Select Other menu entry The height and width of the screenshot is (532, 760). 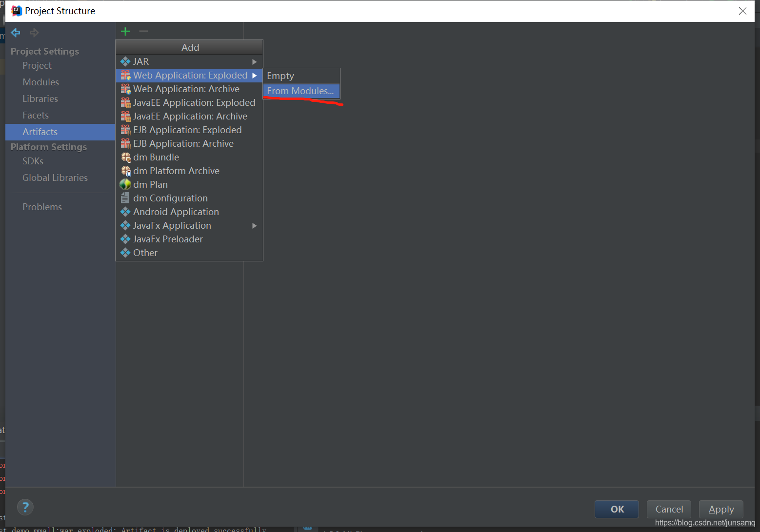point(189,253)
